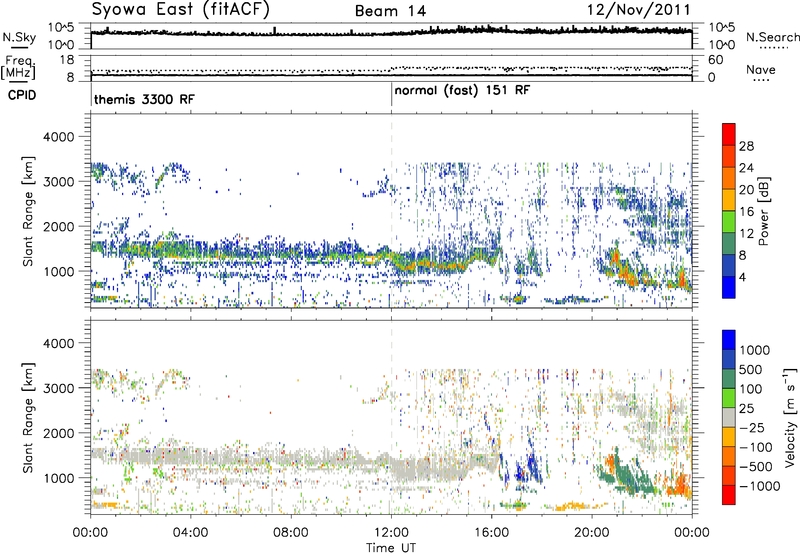This screenshot has height=554, width=800.
Task: Select the '16' tick on Power colorbar
Action: tap(746, 212)
